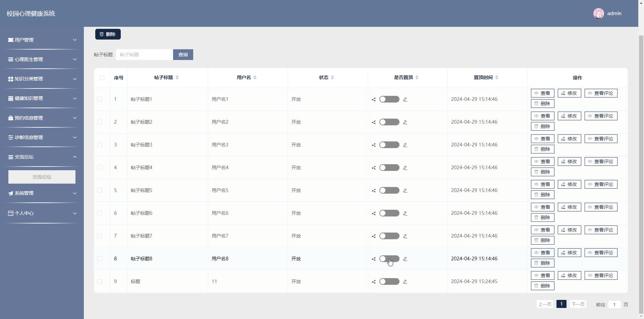The width and height of the screenshot is (644, 319).
Task: Sort by 置顶时间 column arrows
Action: (497, 77)
